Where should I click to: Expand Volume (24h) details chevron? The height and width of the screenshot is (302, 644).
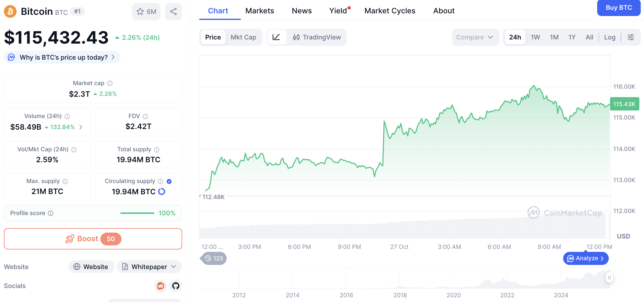81,127
